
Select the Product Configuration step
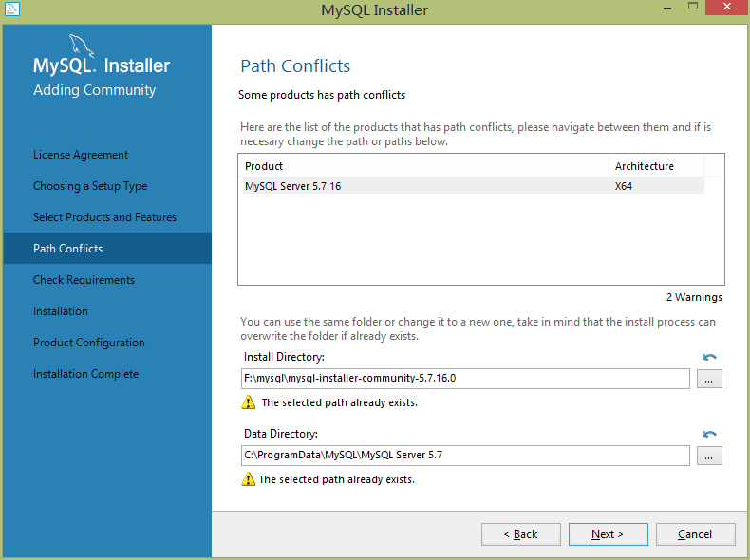pyautogui.click(x=89, y=343)
